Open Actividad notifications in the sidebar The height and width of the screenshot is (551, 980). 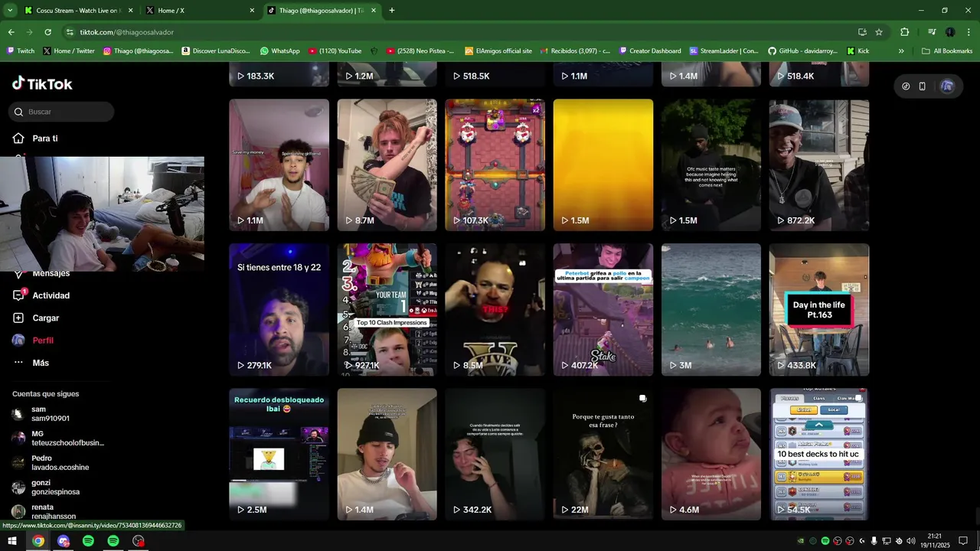[x=41, y=295]
